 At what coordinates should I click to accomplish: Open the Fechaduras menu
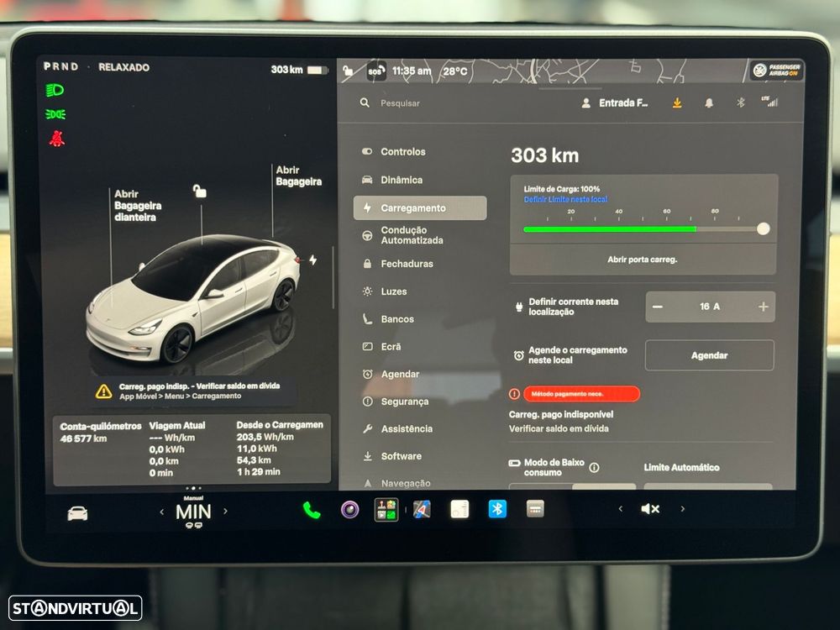tap(397, 264)
